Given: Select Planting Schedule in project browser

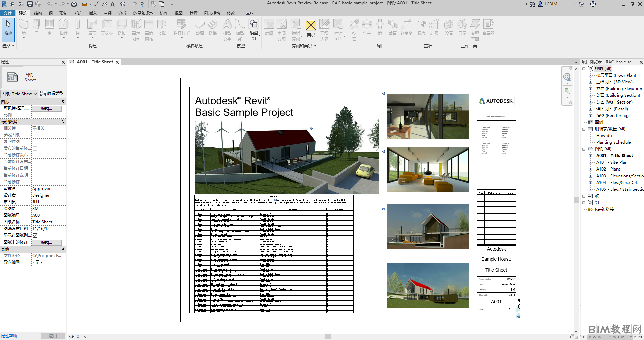Looking at the screenshot, I should (x=613, y=142).
